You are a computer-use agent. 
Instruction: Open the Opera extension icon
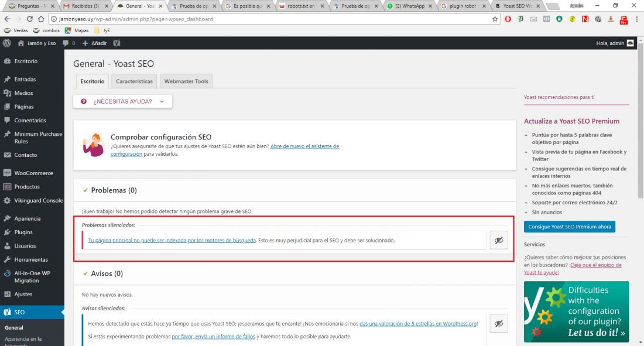(508, 19)
